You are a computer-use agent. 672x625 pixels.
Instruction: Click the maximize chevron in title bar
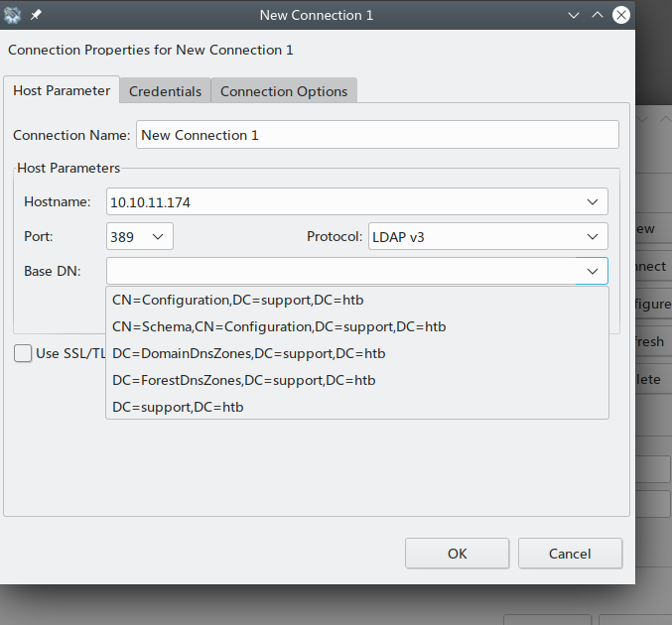click(x=598, y=15)
